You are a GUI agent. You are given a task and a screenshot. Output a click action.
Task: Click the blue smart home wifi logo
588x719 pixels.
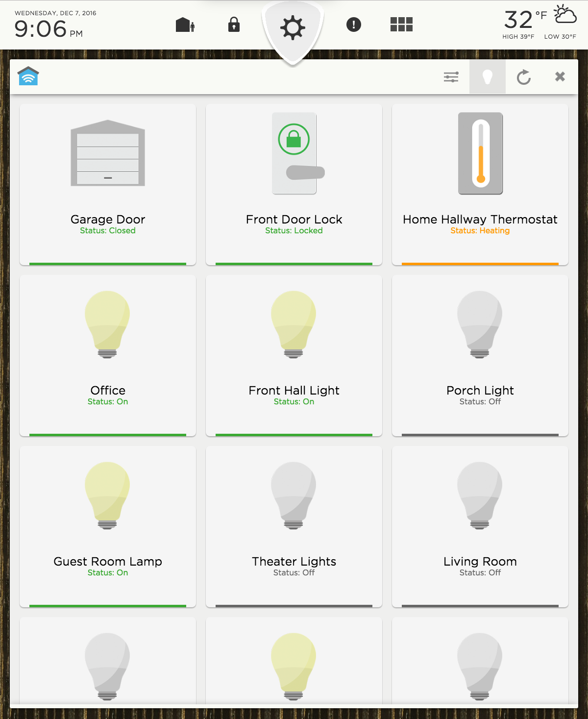(x=28, y=75)
